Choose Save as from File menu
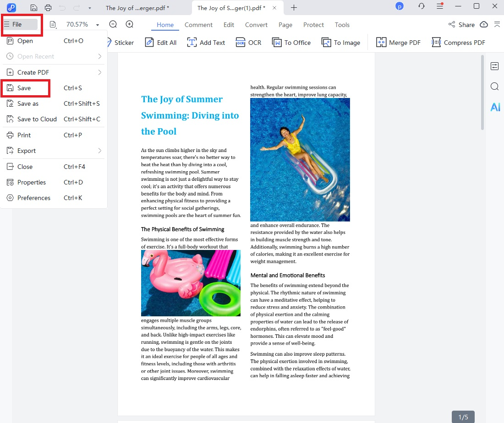 (x=28, y=103)
